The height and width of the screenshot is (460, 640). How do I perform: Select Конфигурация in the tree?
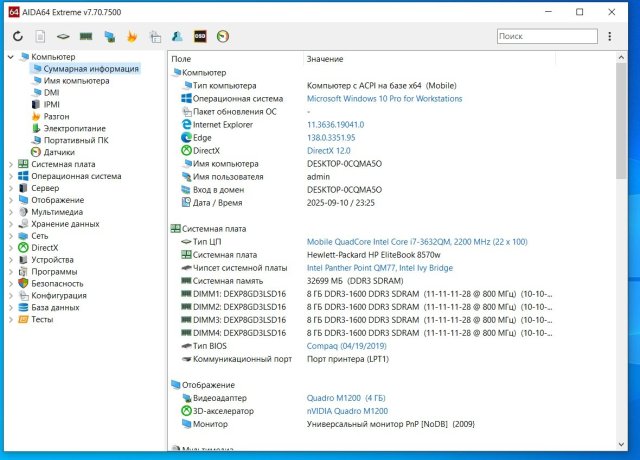point(59,296)
